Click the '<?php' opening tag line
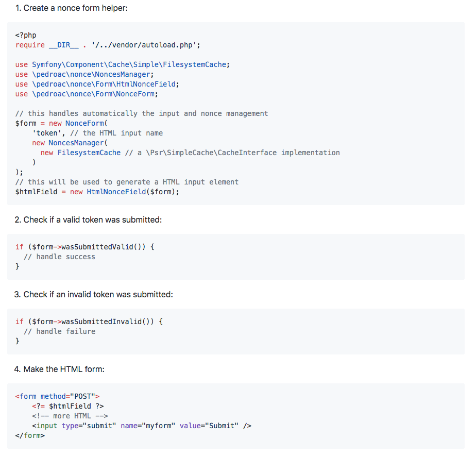The width and height of the screenshot is (476, 456). [26, 35]
